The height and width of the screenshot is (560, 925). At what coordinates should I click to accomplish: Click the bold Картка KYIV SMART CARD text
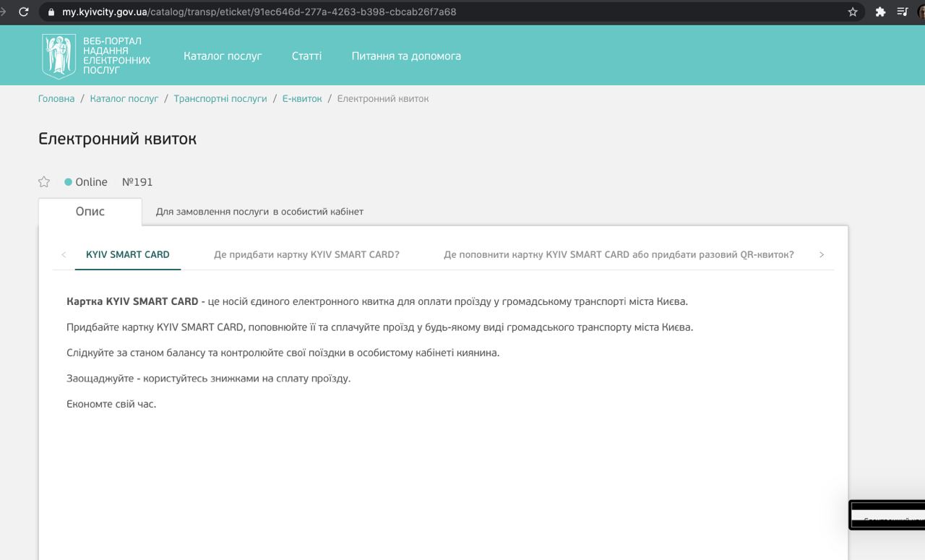132,301
